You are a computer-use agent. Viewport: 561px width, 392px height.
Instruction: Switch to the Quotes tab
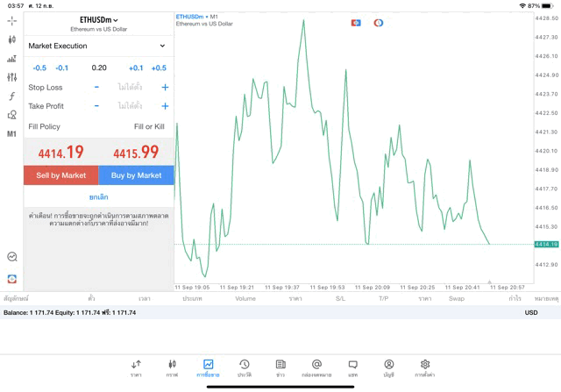tap(136, 367)
